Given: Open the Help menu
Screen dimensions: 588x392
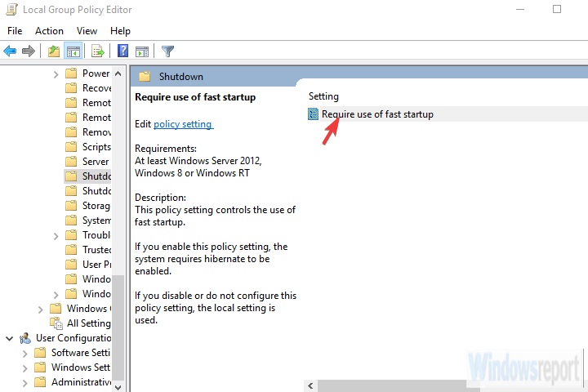Looking at the screenshot, I should tap(120, 31).
